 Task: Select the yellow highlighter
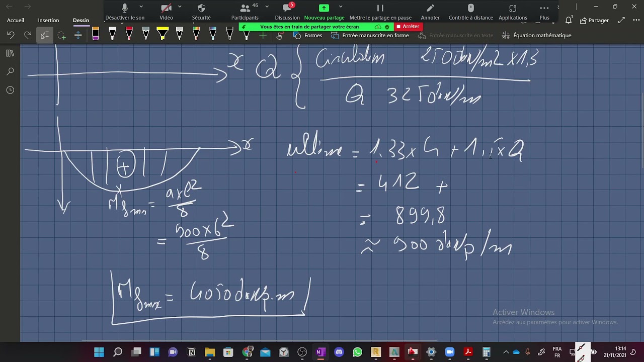(163, 34)
